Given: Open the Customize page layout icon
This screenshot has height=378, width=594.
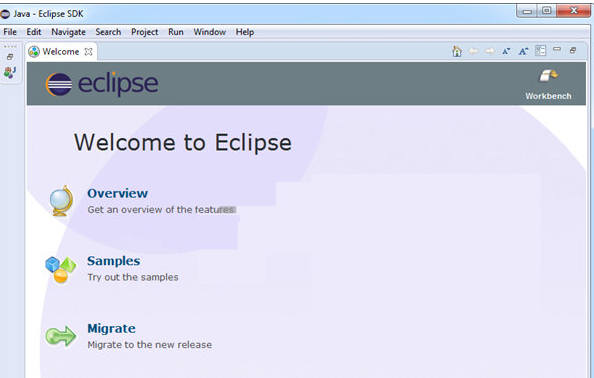Looking at the screenshot, I should coord(540,51).
